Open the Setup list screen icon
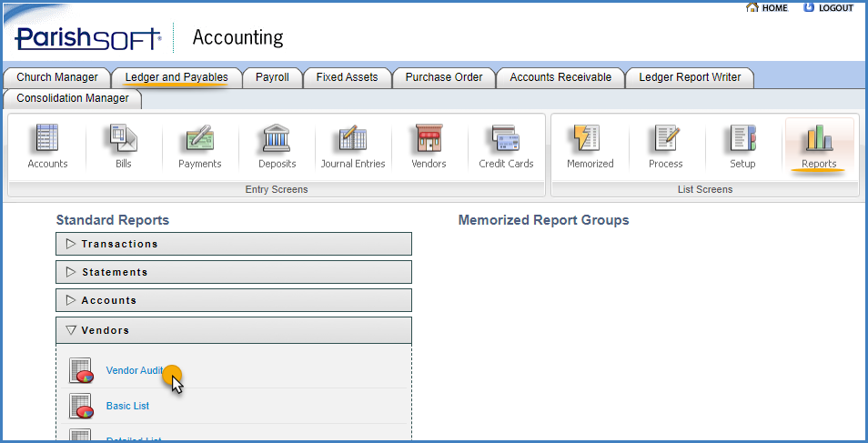Viewport: 868px width, 443px height. (742, 138)
